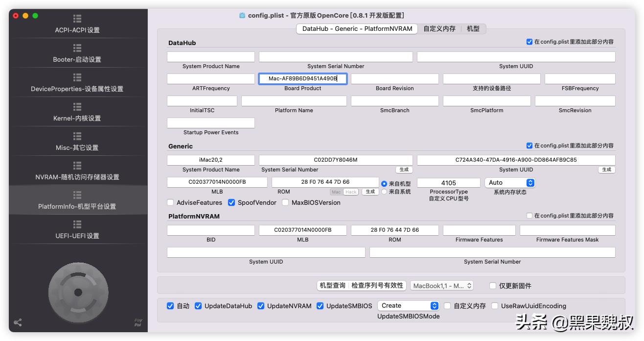Enable the AdviseFeatures checkbox
Screen dimensions: 644x341
170,202
